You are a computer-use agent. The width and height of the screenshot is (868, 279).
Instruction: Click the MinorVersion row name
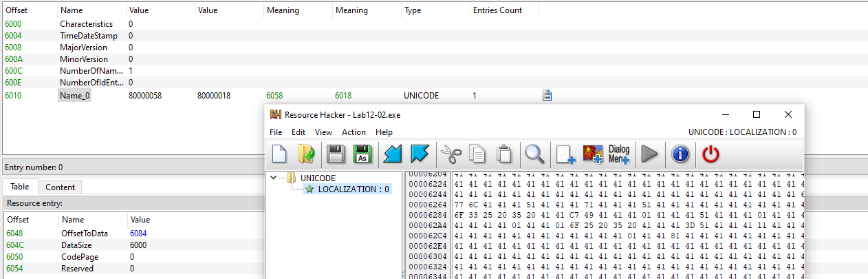(83, 59)
